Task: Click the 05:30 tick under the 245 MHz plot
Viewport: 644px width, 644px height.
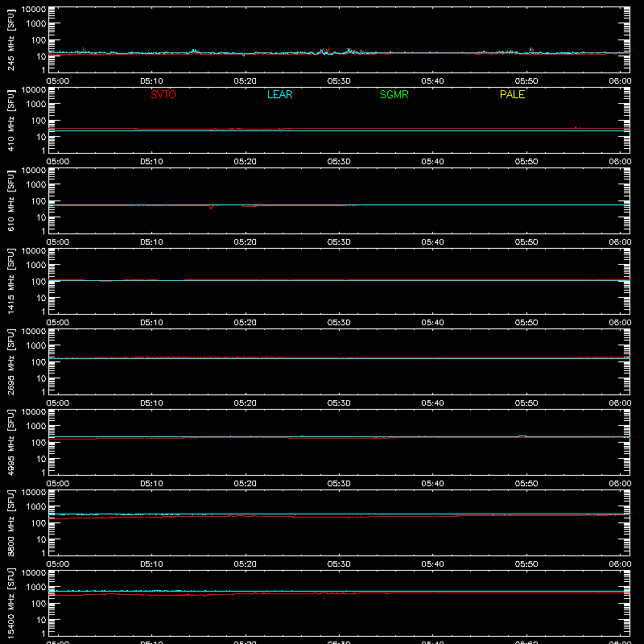Action: [339, 81]
